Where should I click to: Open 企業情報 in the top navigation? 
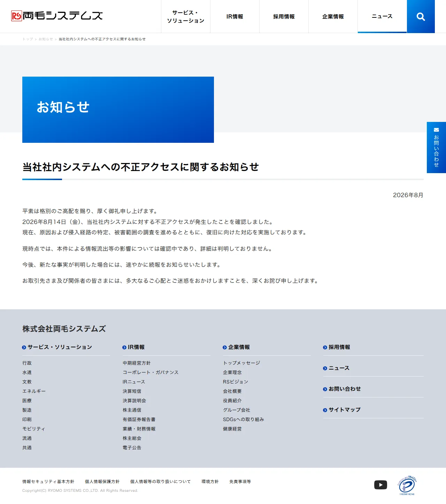333,16
